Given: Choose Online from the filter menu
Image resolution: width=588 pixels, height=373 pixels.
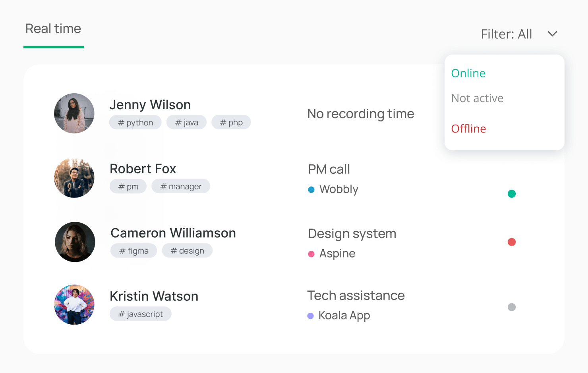Looking at the screenshot, I should (x=468, y=73).
